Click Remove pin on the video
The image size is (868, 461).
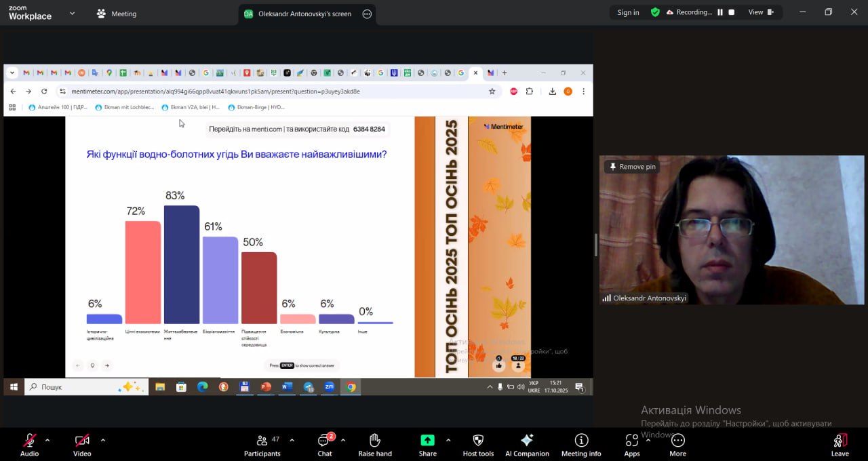click(x=631, y=167)
